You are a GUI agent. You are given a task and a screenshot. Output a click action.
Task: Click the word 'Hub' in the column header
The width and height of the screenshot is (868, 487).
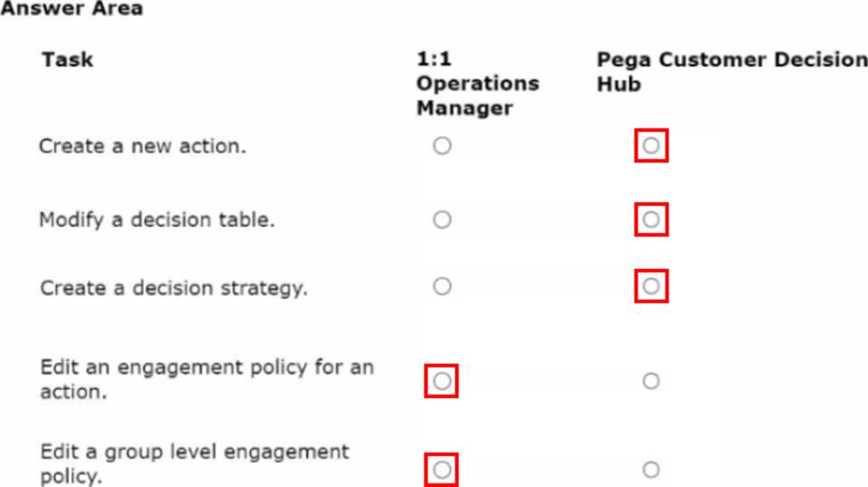coord(618,85)
